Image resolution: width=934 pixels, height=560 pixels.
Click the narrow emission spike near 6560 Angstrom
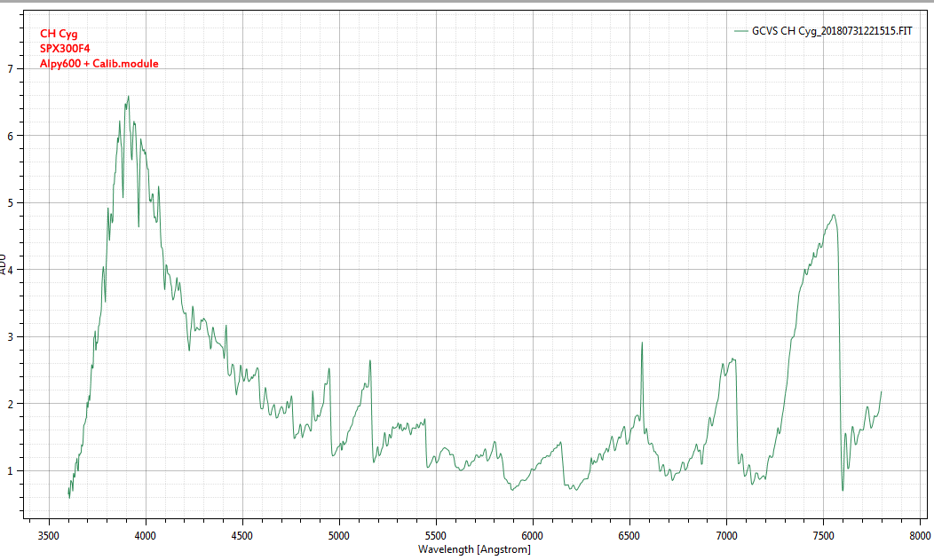[x=642, y=343]
